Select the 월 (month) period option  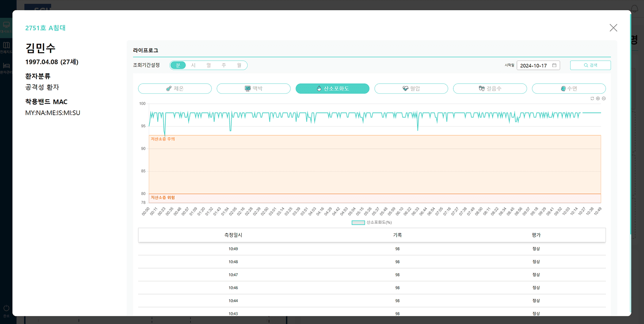click(x=239, y=65)
